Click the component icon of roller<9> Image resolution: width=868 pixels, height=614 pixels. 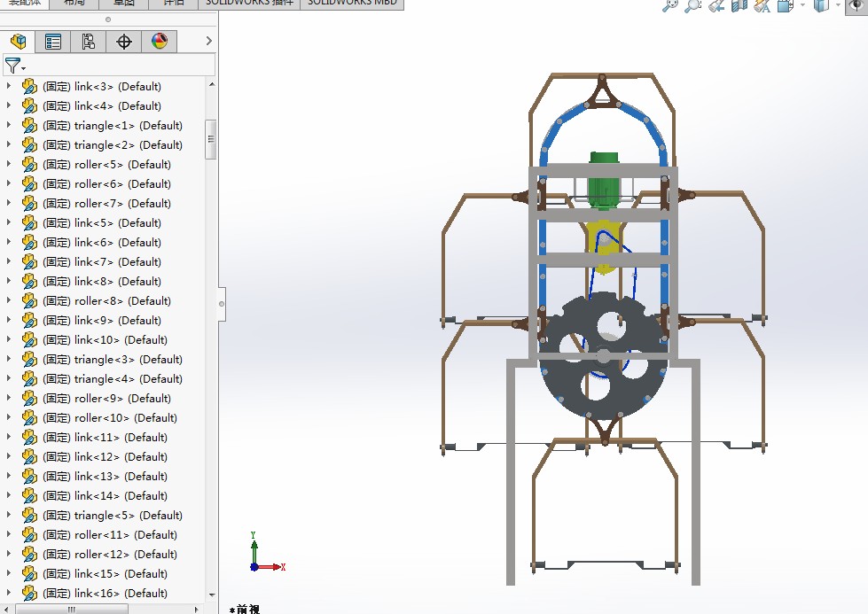pyautogui.click(x=29, y=399)
